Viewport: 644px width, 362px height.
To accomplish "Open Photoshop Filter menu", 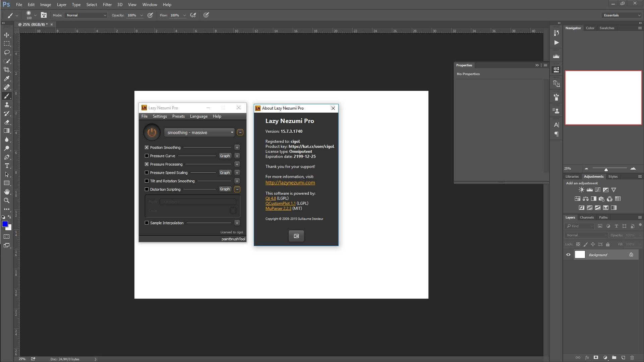I will (107, 5).
